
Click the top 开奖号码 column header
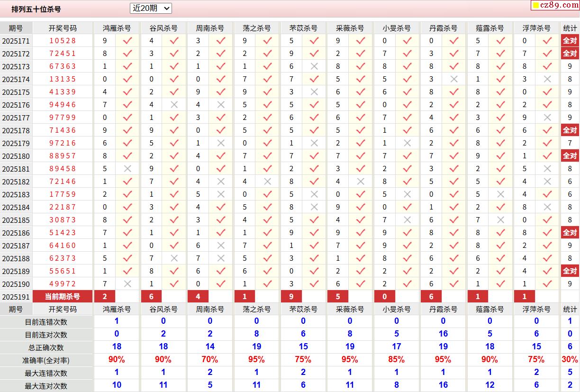63,28
